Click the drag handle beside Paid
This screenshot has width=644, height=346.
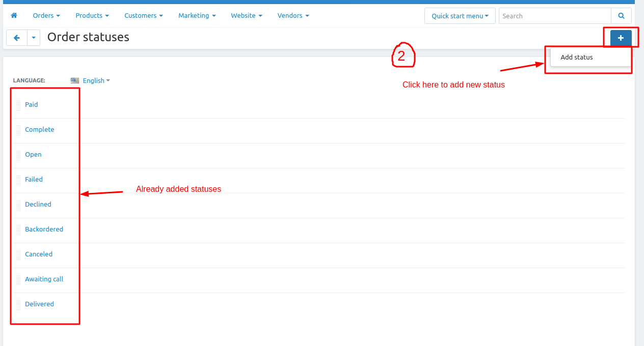[x=19, y=105]
